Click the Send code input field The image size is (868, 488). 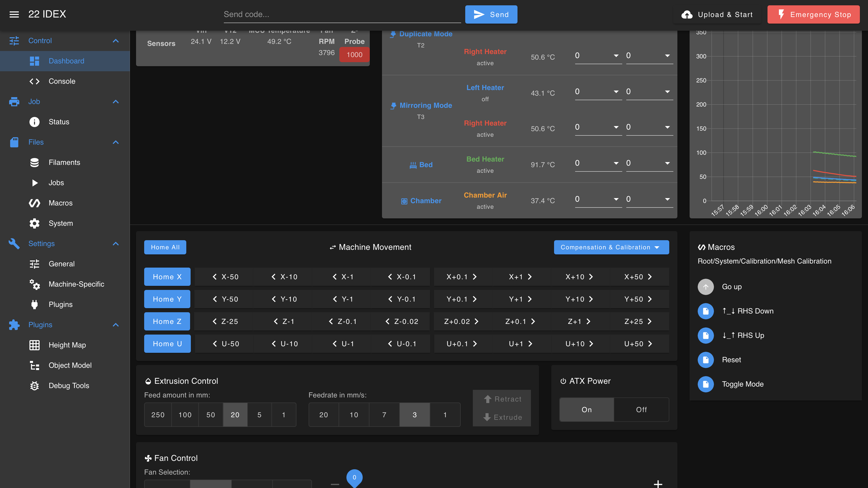point(342,14)
